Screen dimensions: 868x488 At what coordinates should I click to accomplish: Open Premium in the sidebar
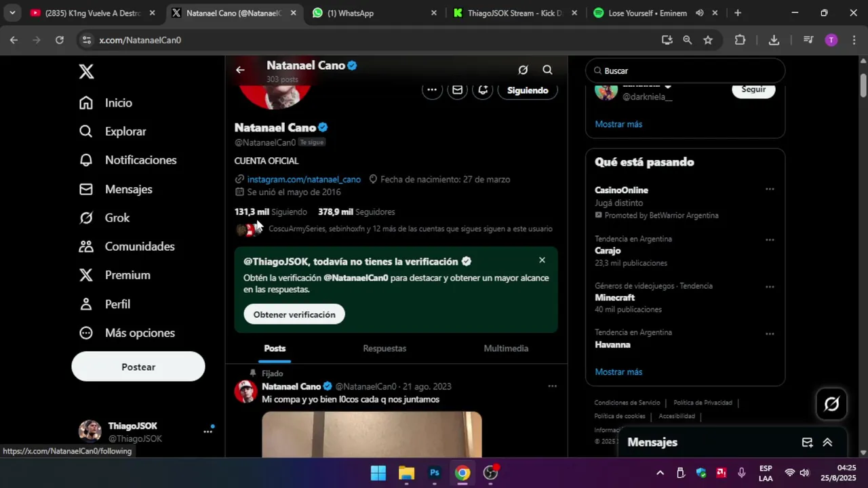coord(114,275)
